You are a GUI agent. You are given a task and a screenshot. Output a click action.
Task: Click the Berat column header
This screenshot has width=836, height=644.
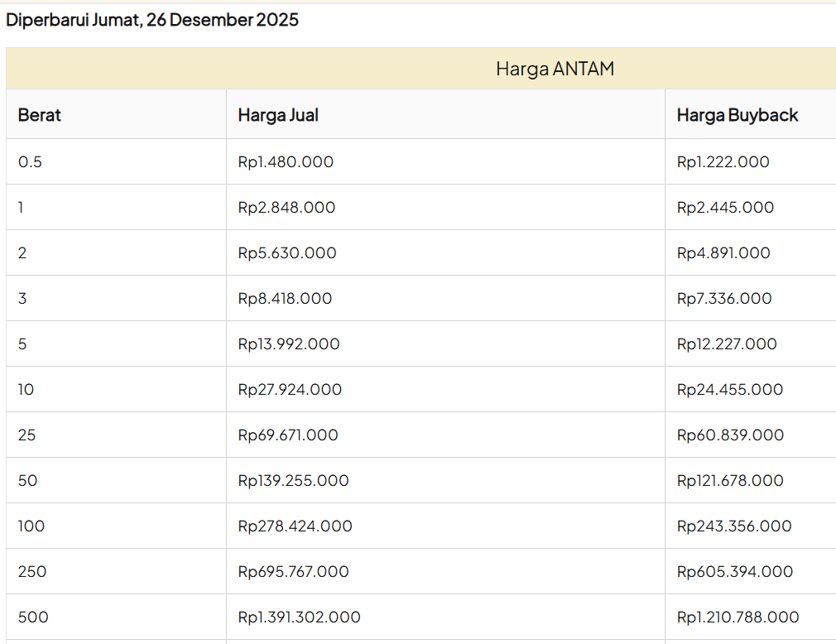click(x=40, y=115)
